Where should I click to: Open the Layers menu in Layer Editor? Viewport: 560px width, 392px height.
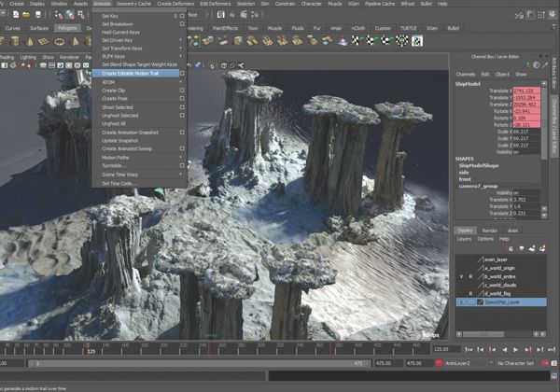point(464,239)
